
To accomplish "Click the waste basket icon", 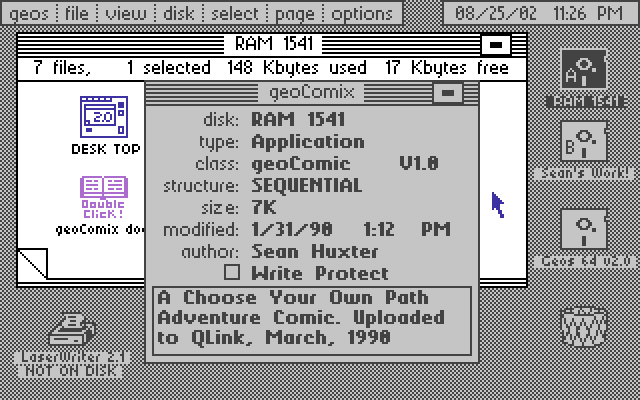I will (584, 328).
